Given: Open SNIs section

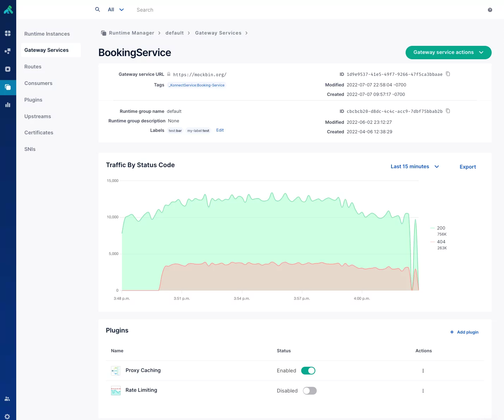Looking at the screenshot, I should click(30, 149).
